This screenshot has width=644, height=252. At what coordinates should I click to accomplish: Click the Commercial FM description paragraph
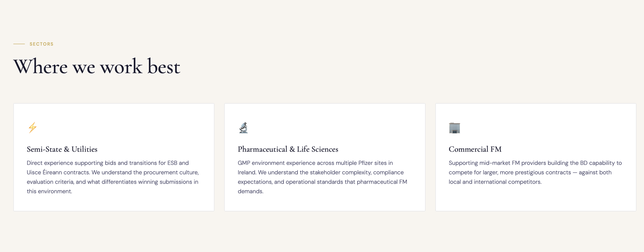pos(535,172)
